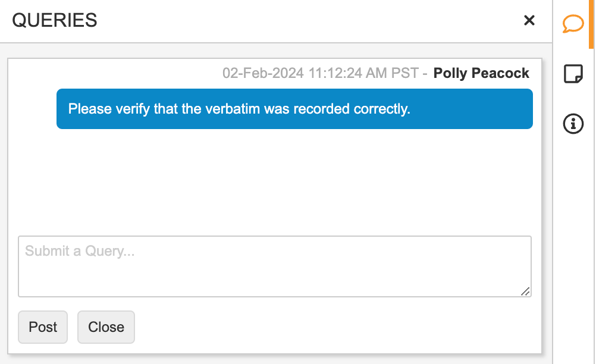Open the Queries speech bubble icon
This screenshot has width=596, height=364.
(573, 24)
